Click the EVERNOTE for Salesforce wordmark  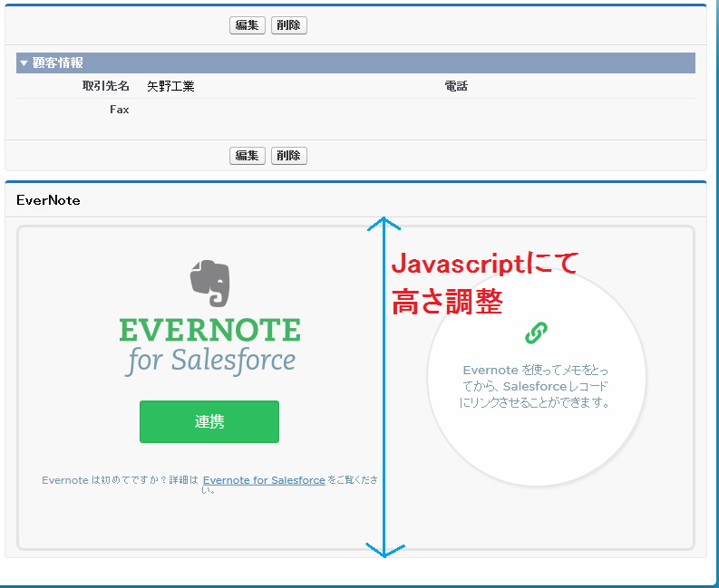coord(210,347)
